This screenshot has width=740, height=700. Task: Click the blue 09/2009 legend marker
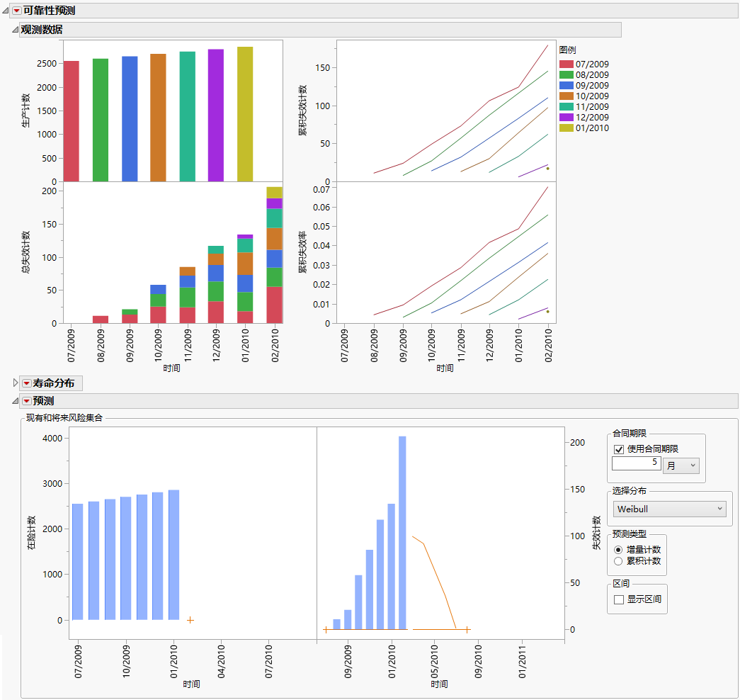(567, 86)
